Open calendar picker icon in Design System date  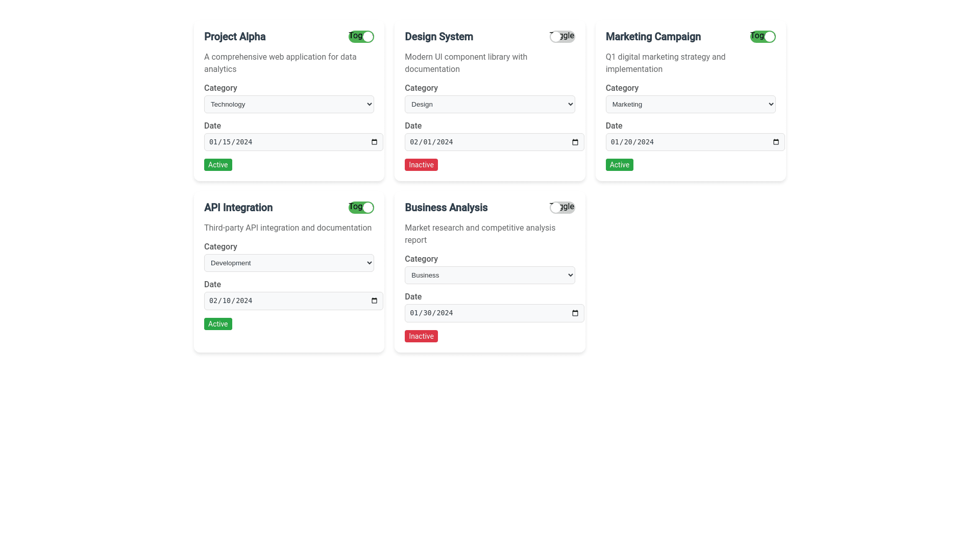[x=575, y=142]
